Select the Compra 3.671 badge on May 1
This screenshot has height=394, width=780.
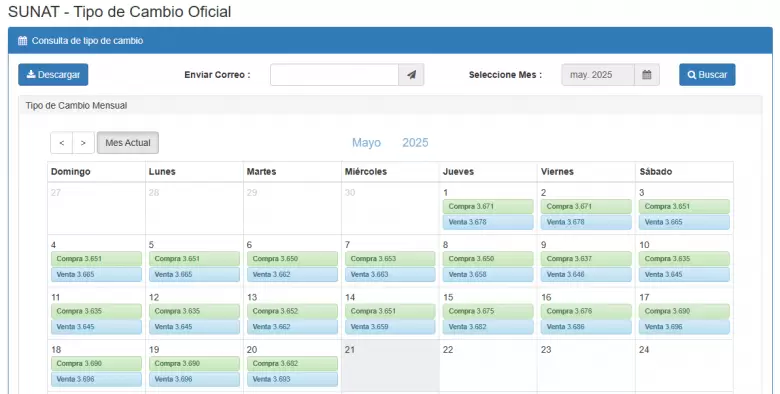[x=488, y=206]
